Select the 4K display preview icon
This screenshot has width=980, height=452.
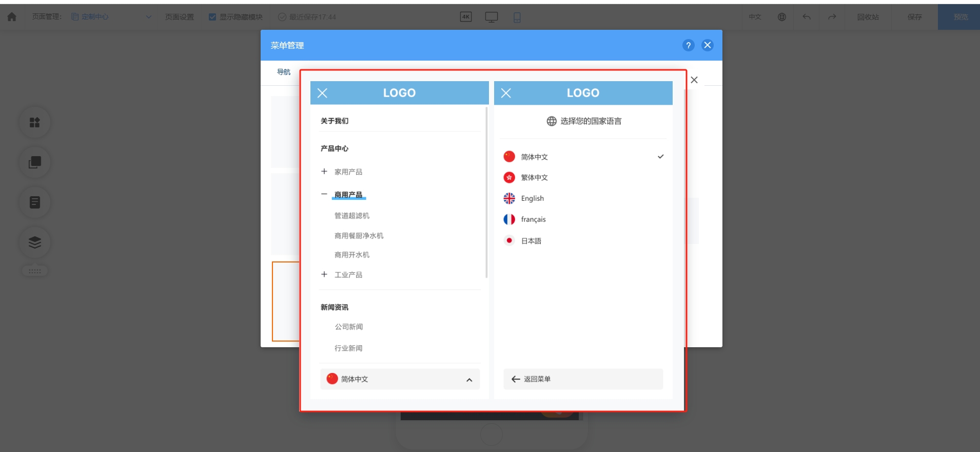pyautogui.click(x=465, y=17)
